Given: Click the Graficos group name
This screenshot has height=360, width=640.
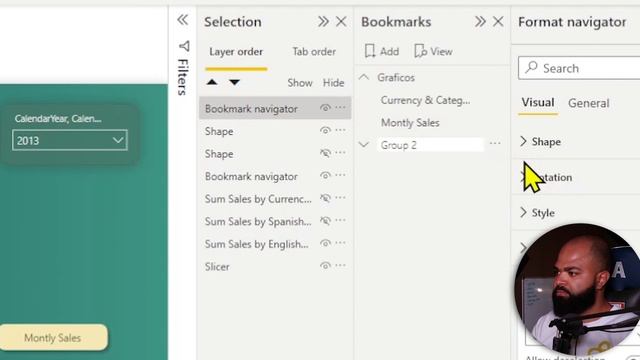Looking at the screenshot, I should click(x=396, y=77).
